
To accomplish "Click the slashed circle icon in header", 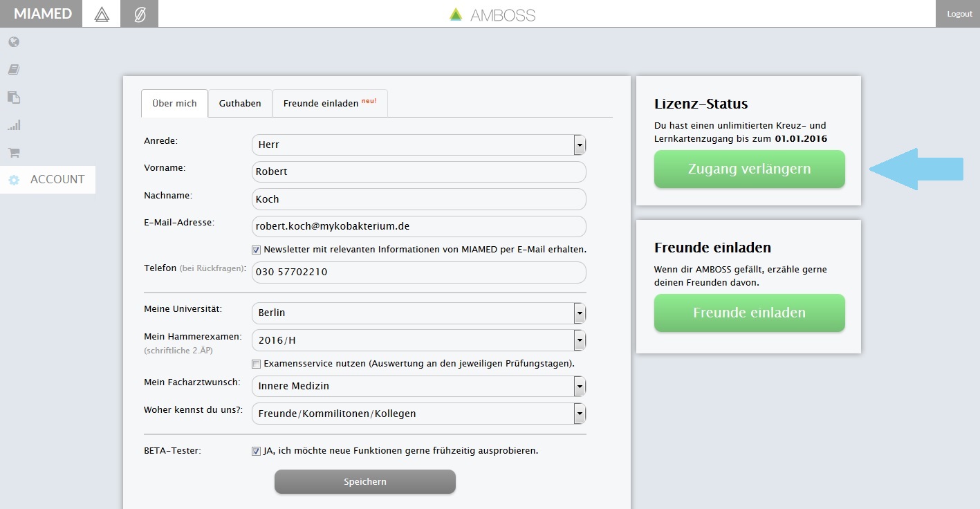I will point(139,14).
